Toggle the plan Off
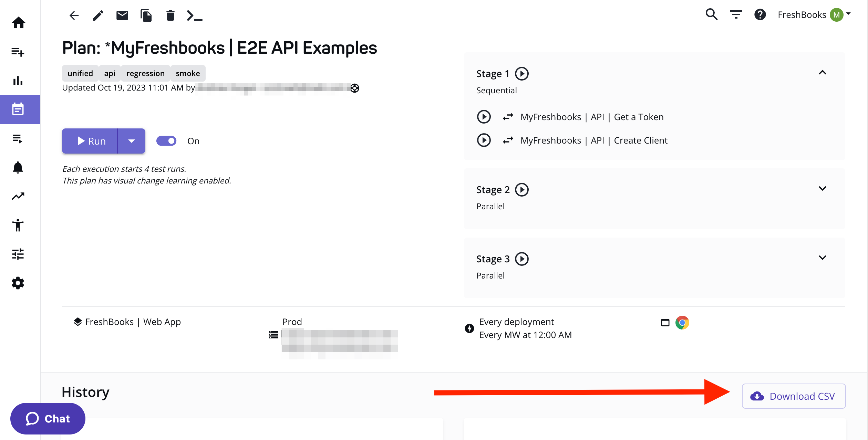This screenshot has height=440, width=868. [x=166, y=141]
